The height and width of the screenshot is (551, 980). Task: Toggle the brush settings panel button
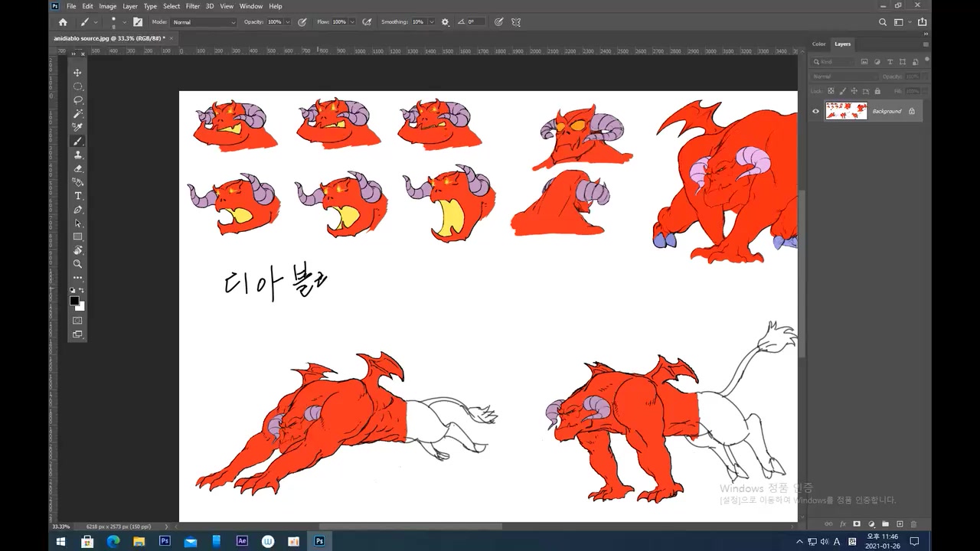click(x=138, y=22)
